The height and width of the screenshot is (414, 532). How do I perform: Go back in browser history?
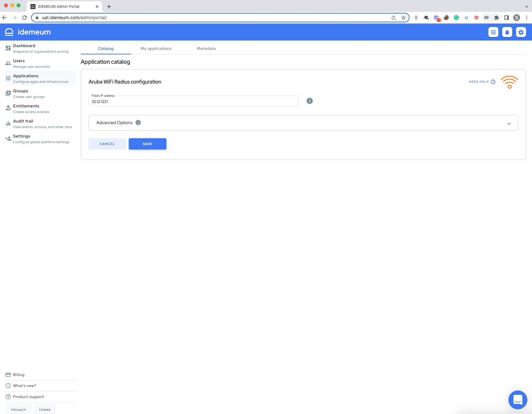tap(4, 18)
